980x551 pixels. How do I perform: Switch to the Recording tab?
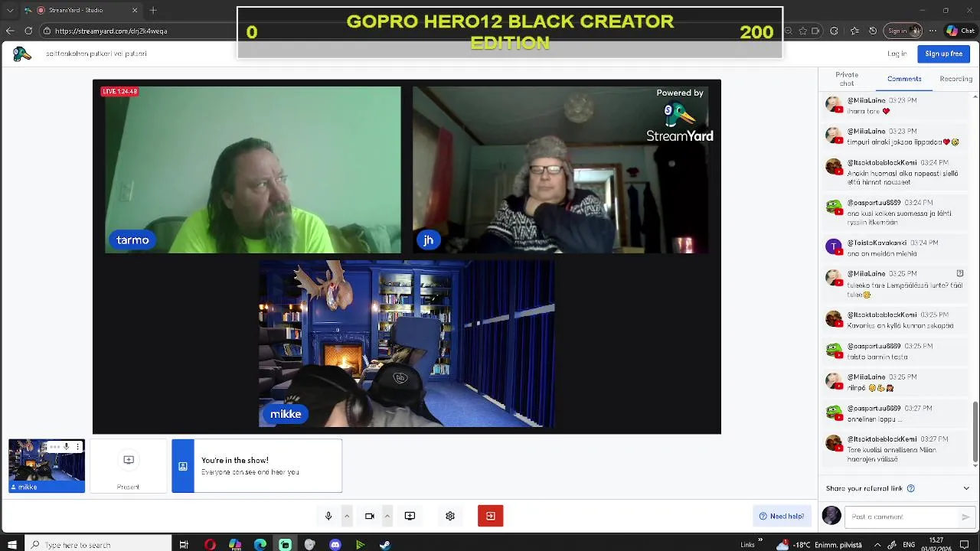(x=956, y=79)
